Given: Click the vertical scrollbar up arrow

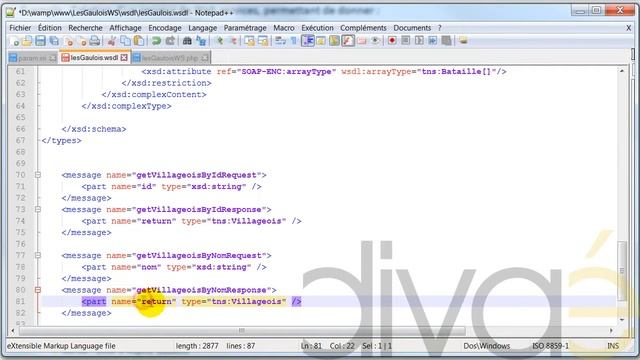Looking at the screenshot, I should point(622,71).
